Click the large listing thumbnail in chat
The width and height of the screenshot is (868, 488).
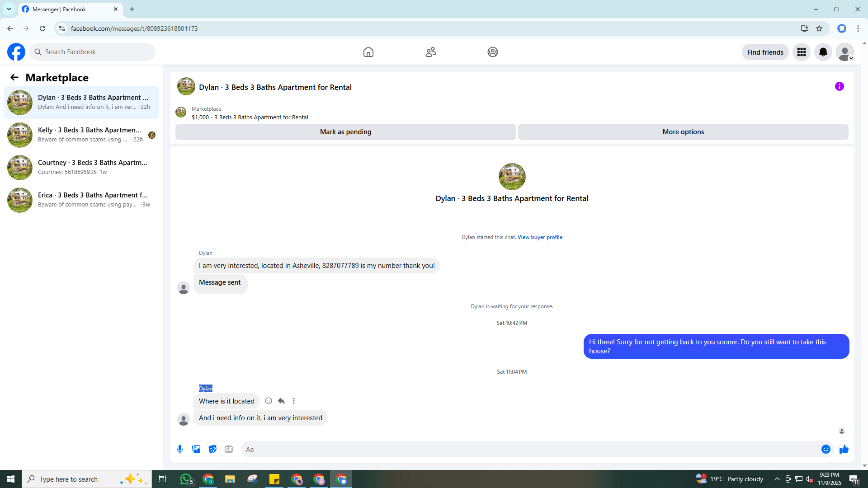512,176
